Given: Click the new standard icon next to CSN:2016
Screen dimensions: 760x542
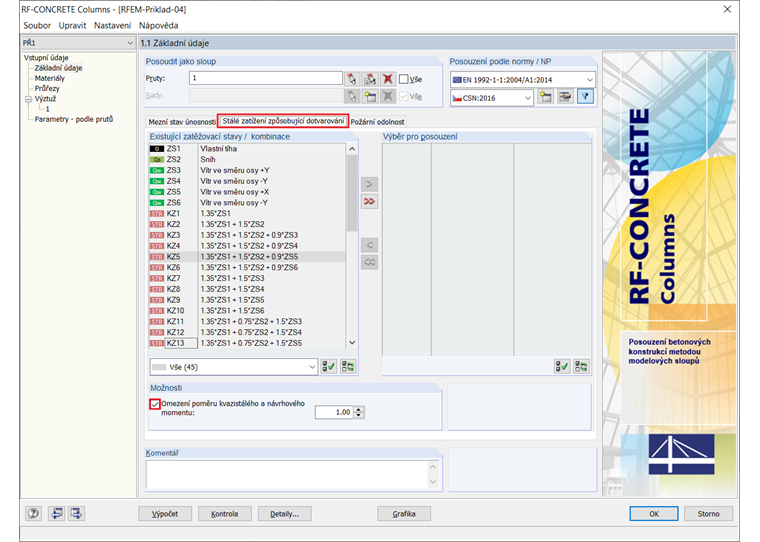Looking at the screenshot, I should point(546,97).
